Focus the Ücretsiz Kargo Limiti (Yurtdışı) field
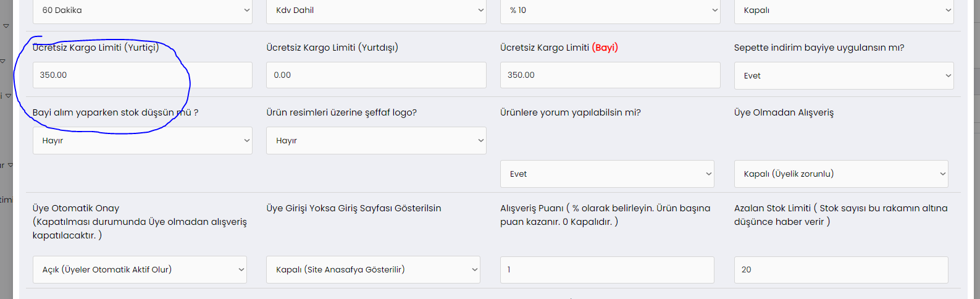 [x=375, y=75]
